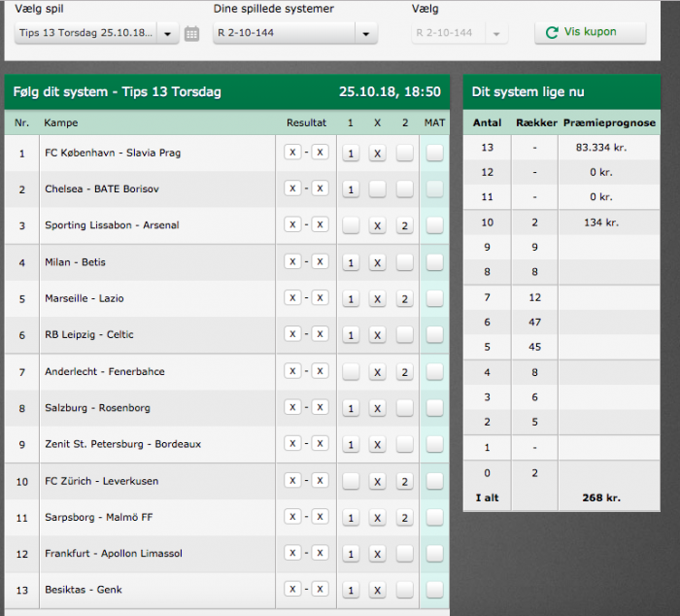Toggle 1 for RB Leipzig - Celtic
The image size is (680, 616).
click(x=351, y=335)
